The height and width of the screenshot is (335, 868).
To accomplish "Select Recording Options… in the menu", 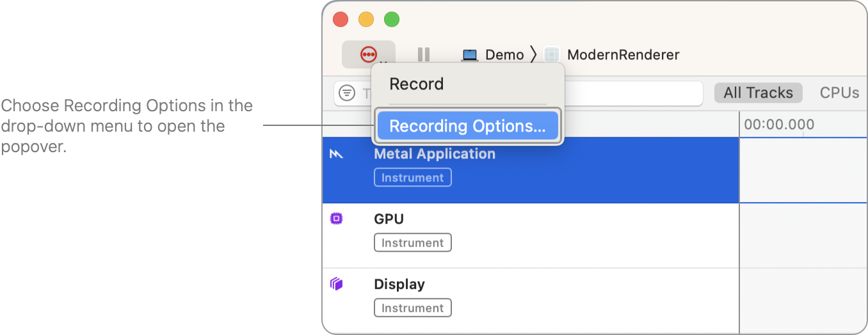I will pos(467,127).
